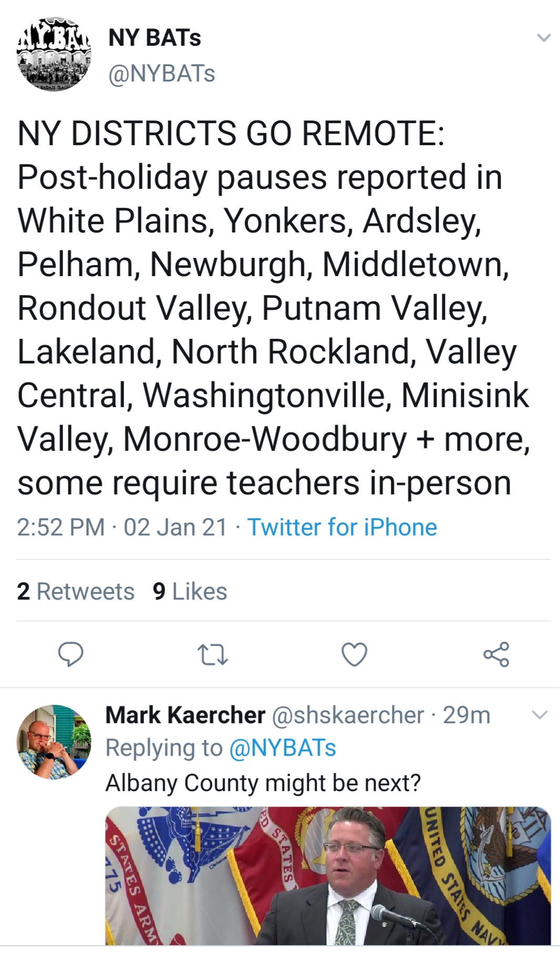Open the @NYBATs handle link
The image size is (560, 953).
(160, 74)
